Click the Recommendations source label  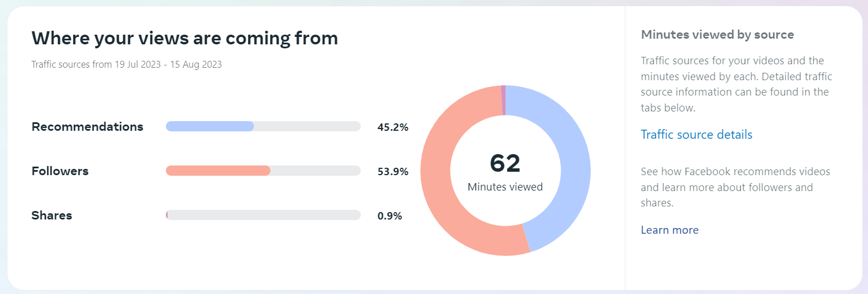[87, 127]
